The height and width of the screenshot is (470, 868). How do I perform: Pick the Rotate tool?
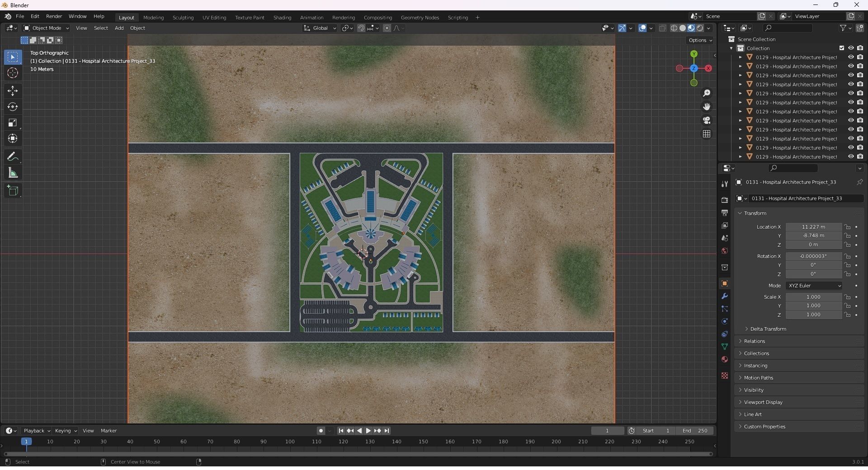click(13, 107)
